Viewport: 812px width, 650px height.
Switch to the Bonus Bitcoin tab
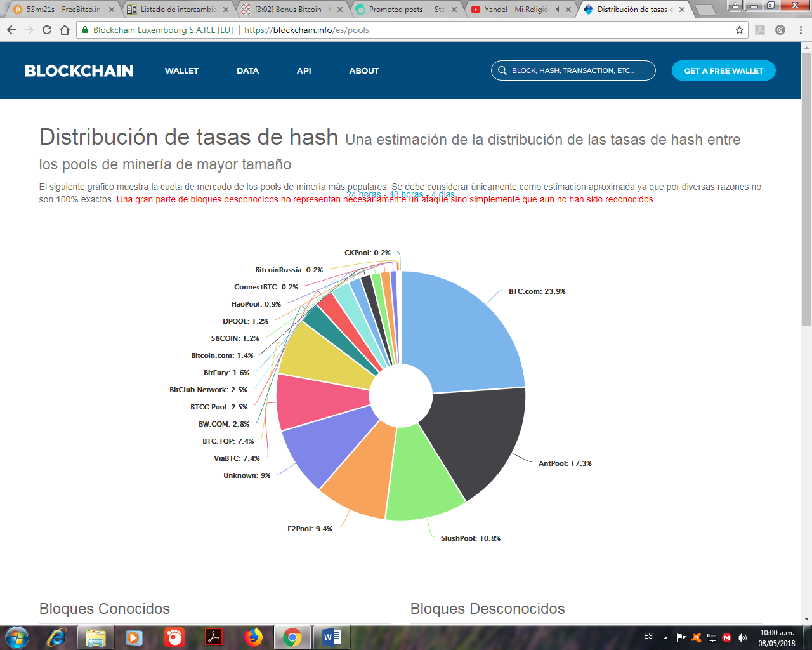coord(292,10)
